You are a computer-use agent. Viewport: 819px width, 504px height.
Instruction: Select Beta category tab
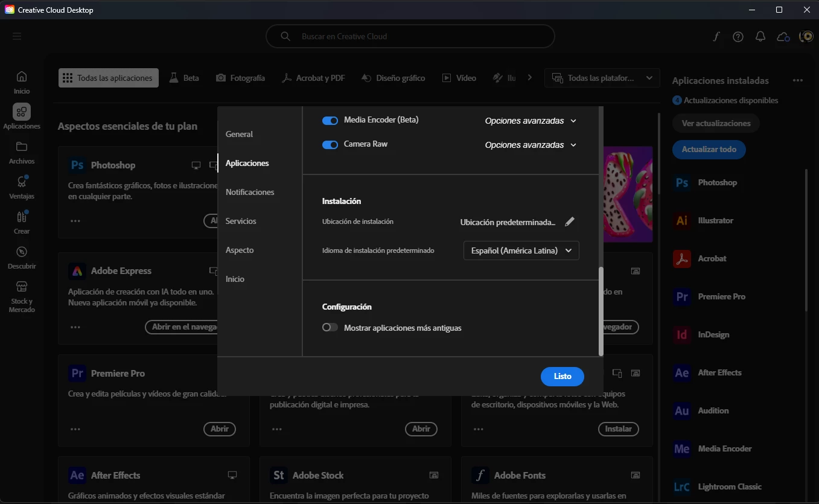(184, 78)
